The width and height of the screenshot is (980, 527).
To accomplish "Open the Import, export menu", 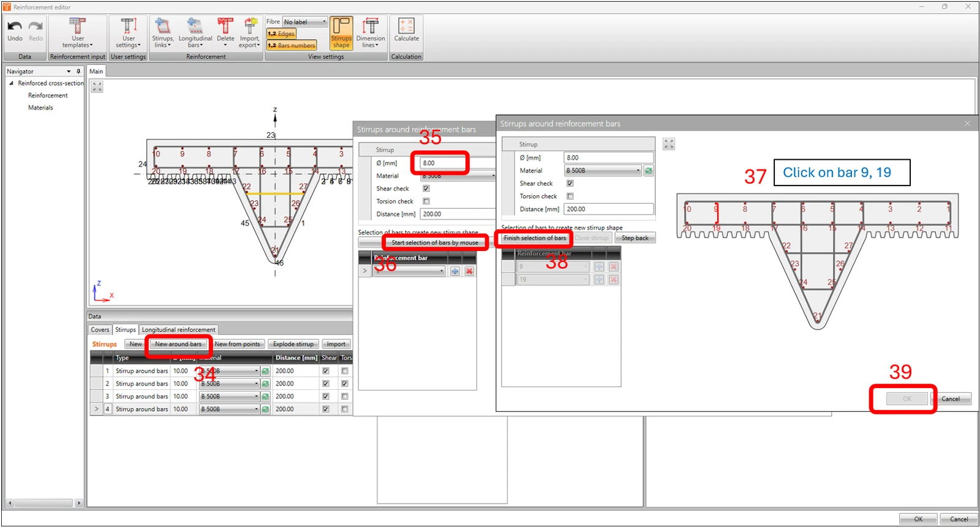I will (249, 33).
